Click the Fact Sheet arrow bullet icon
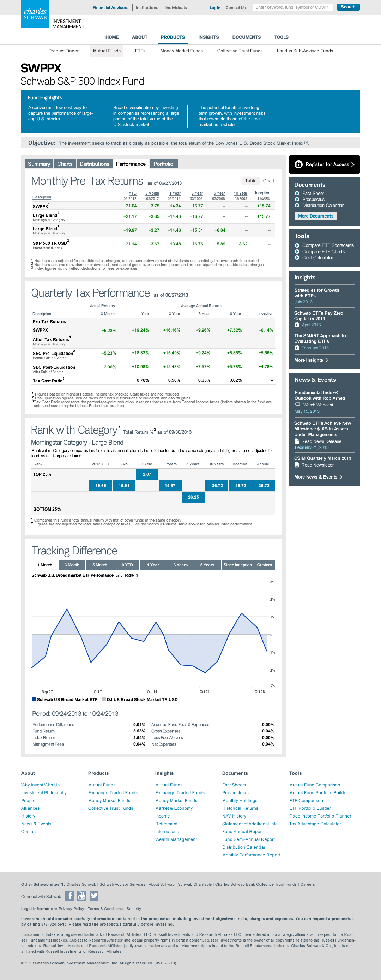This screenshot has height=980, width=381. [x=297, y=193]
